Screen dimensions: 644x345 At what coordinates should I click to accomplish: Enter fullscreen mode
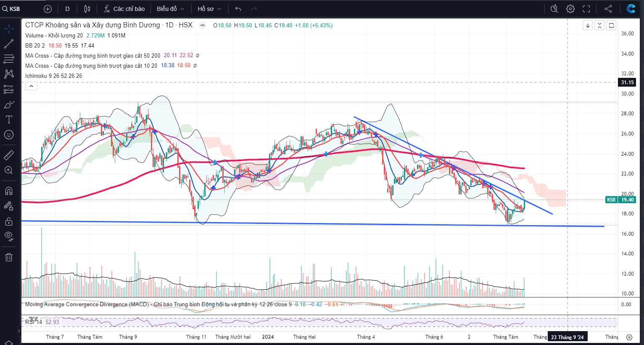click(586, 9)
